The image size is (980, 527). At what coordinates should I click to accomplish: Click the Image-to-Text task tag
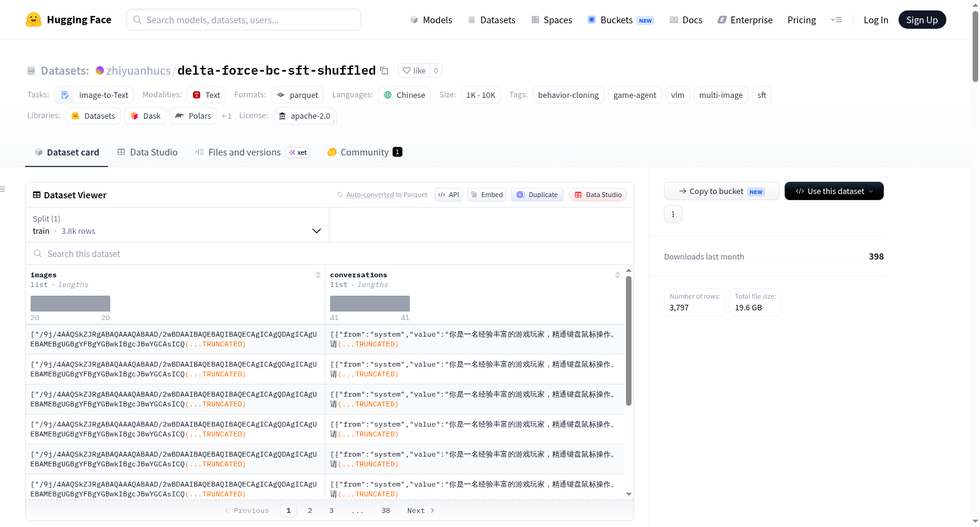click(94, 95)
